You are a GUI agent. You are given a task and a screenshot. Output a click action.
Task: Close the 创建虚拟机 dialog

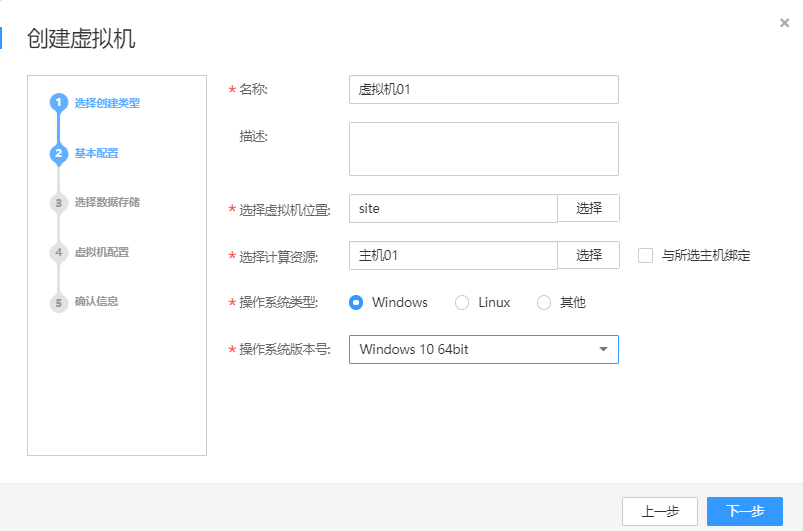[x=784, y=23]
